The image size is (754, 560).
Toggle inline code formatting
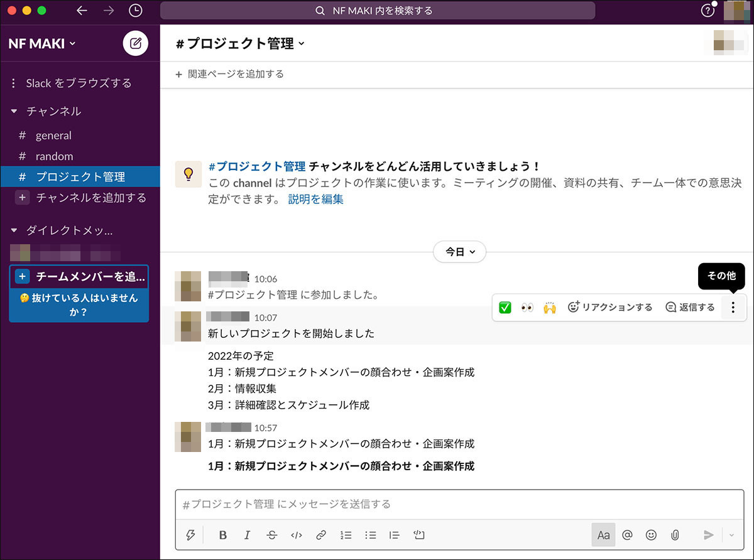click(x=297, y=535)
